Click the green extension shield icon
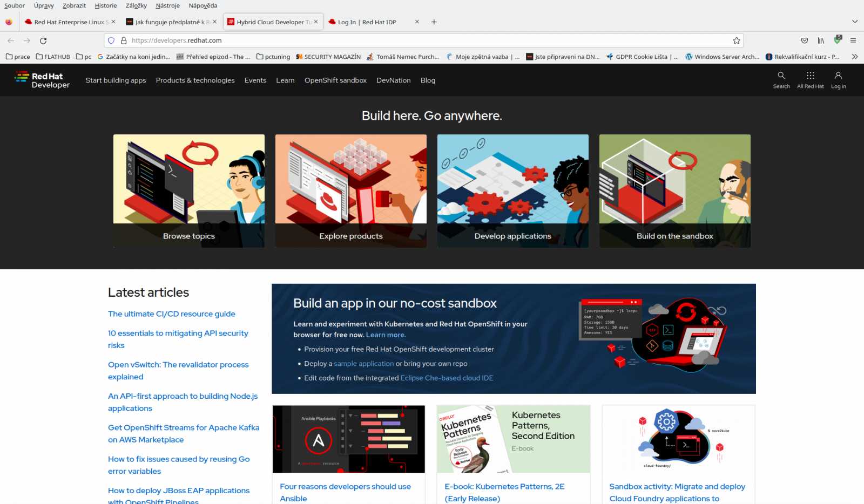The image size is (864, 504). click(x=838, y=39)
